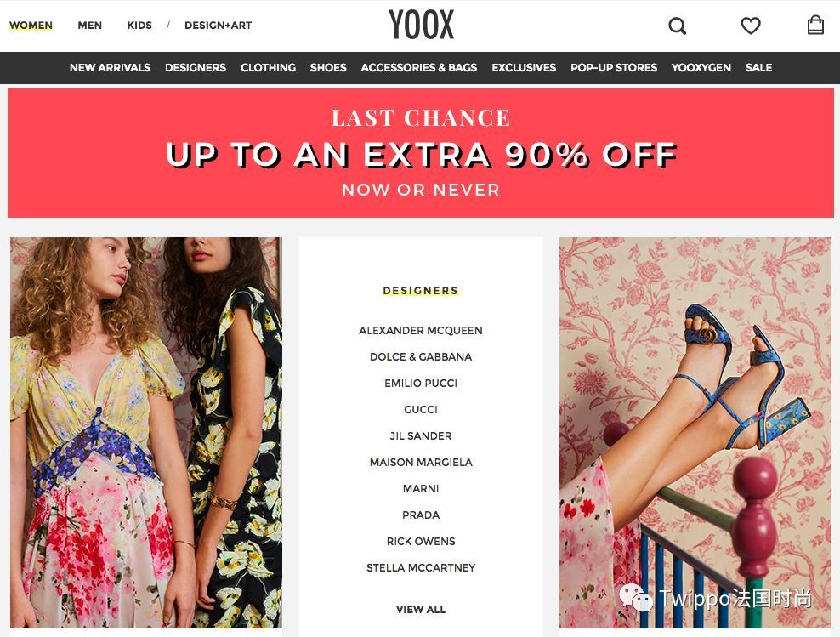Open the floral dresses models image
Viewport: 840px width, 637px height.
point(145,433)
